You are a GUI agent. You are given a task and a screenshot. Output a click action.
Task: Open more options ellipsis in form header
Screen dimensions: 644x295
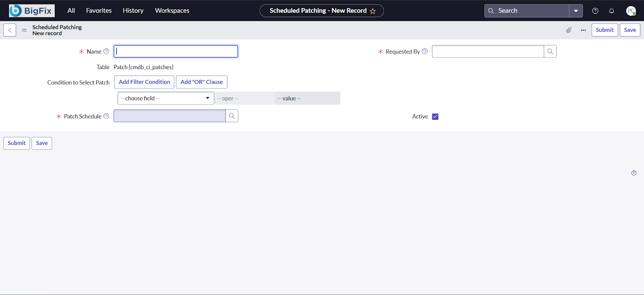[x=583, y=30]
